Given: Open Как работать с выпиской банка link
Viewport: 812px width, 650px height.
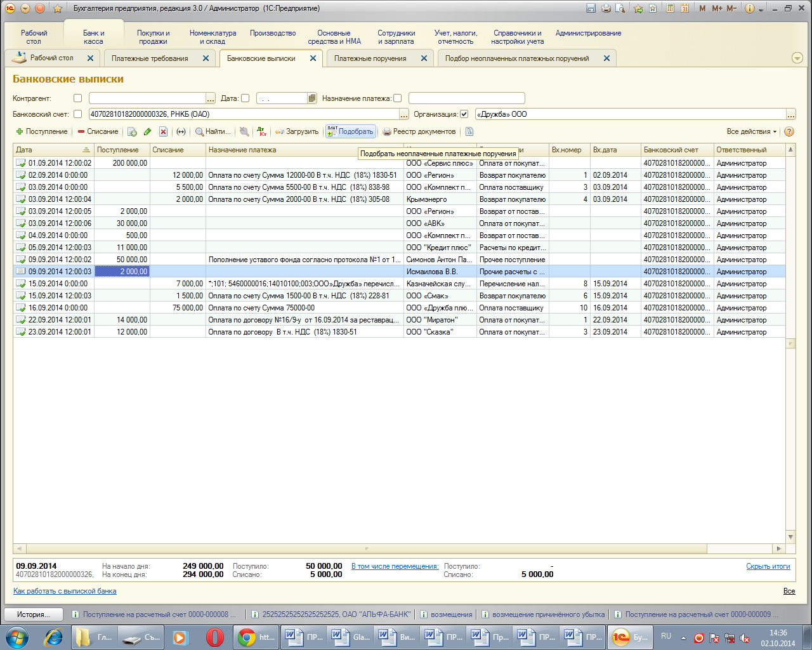Looking at the screenshot, I should point(65,591).
